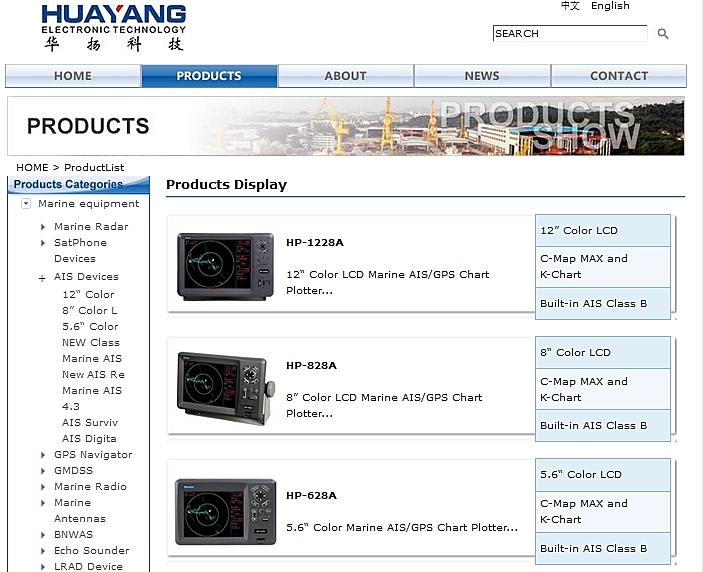The height and width of the screenshot is (572, 703).
Task: Switch language to 中文
Action: coord(570,6)
